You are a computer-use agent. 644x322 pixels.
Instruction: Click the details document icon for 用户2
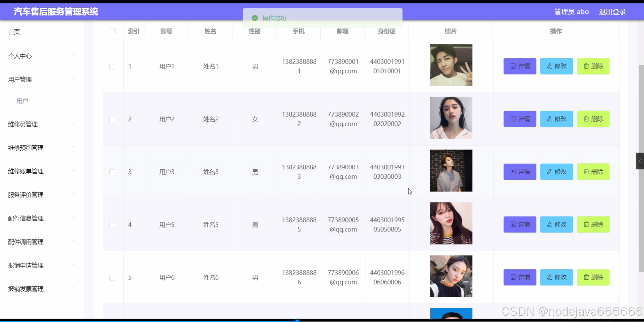tap(513, 119)
